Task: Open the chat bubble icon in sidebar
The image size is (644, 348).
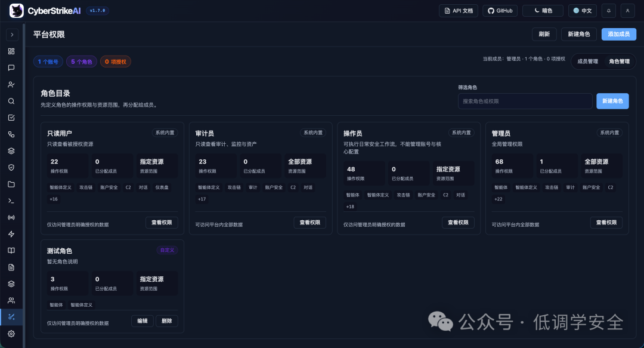Action: coord(11,68)
